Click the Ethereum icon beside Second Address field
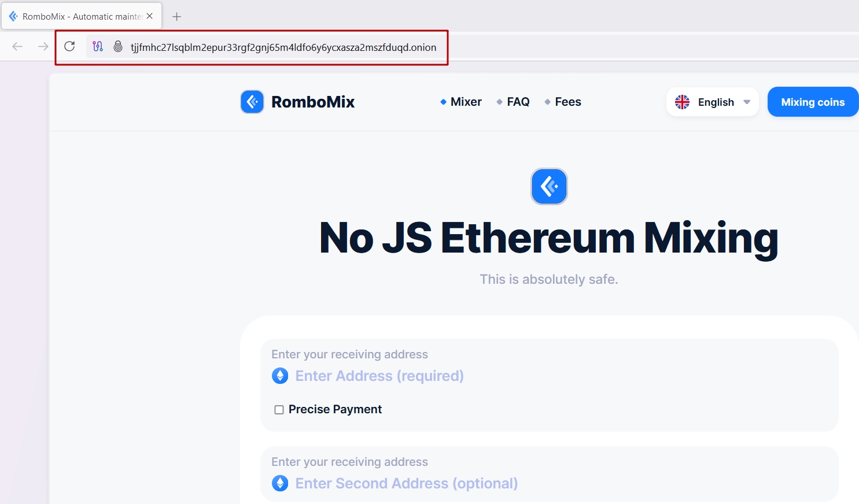Screen dimensions: 859x504 pyautogui.click(x=280, y=483)
